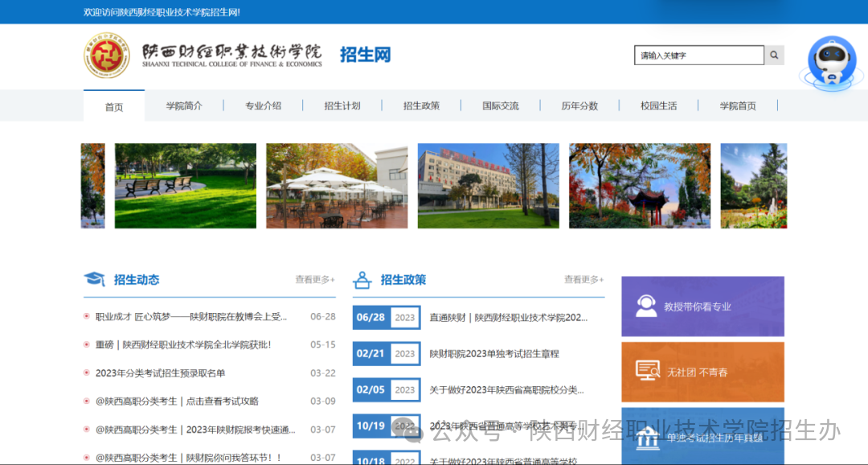The height and width of the screenshot is (465, 868).
Task: Click the search magnifier icon
Action: [774, 56]
